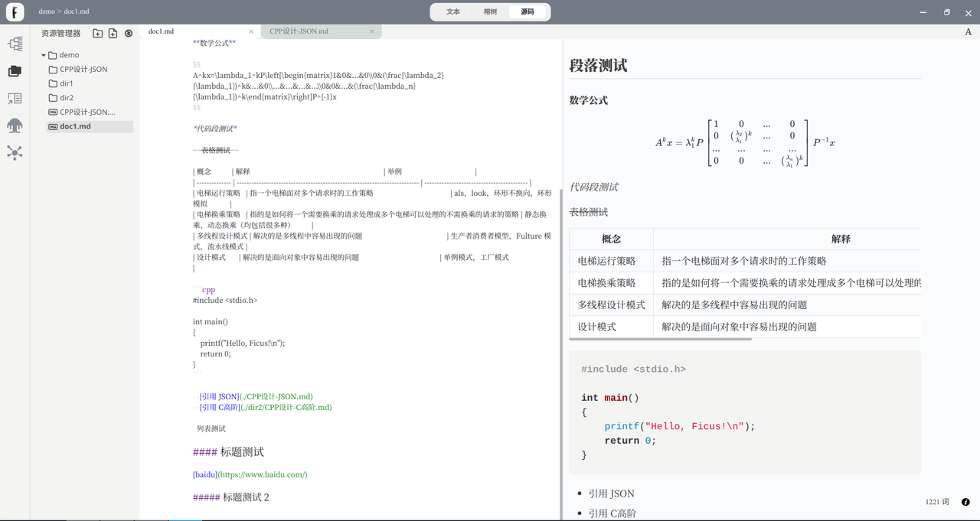
Task: Minimize the application window
Action: [925, 11]
